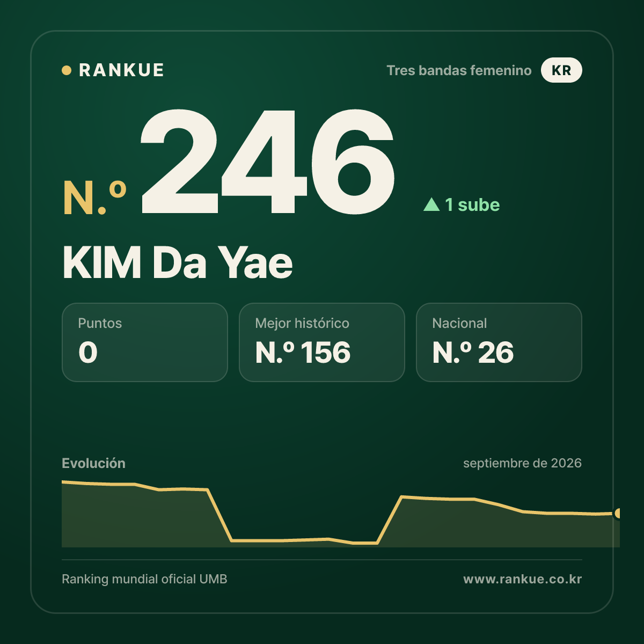
Task: Click the player name KIM Da Yae
Action: [178, 263]
